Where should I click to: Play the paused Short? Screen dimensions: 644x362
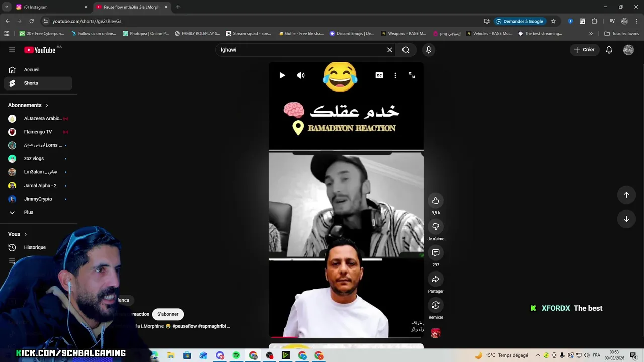(282, 75)
